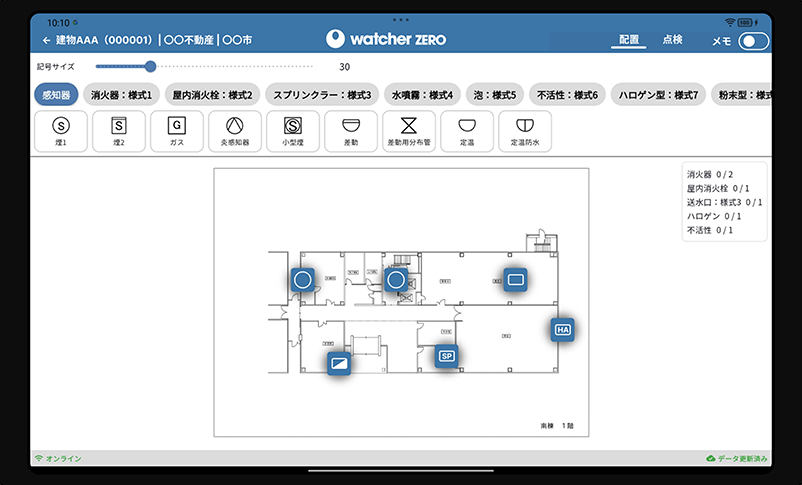Image resolution: width=802 pixels, height=485 pixels.
Task: Choose the 炎感知器 flame detector symbol
Action: pyautogui.click(x=235, y=131)
